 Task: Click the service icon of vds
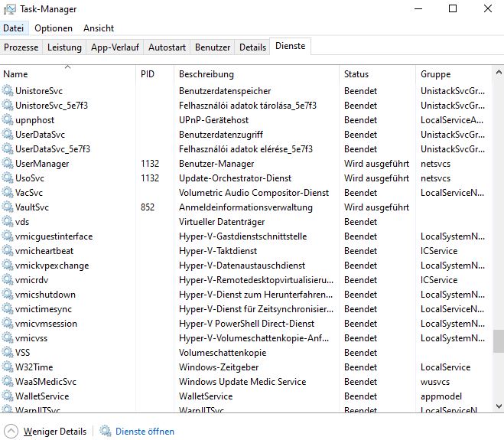tap(8, 221)
